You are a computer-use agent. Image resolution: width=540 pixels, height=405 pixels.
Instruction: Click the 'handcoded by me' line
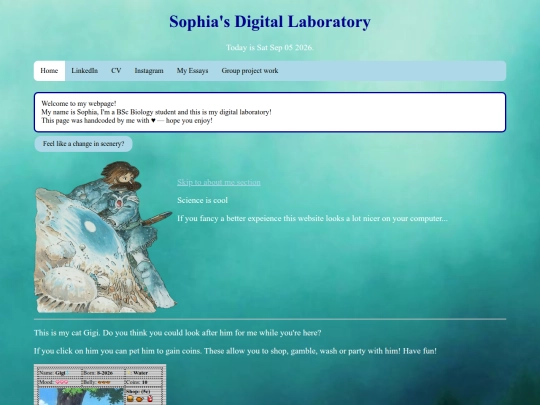[x=127, y=121]
